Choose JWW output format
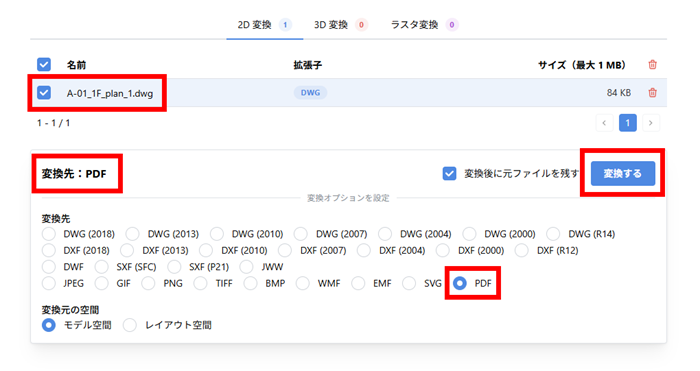 pyautogui.click(x=246, y=267)
